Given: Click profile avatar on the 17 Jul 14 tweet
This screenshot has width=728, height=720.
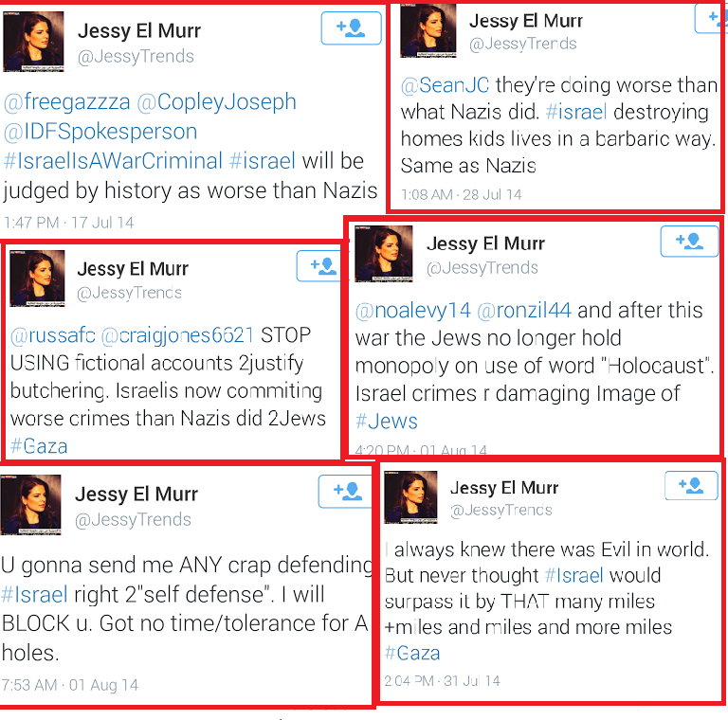Looking at the screenshot, I should [34, 41].
